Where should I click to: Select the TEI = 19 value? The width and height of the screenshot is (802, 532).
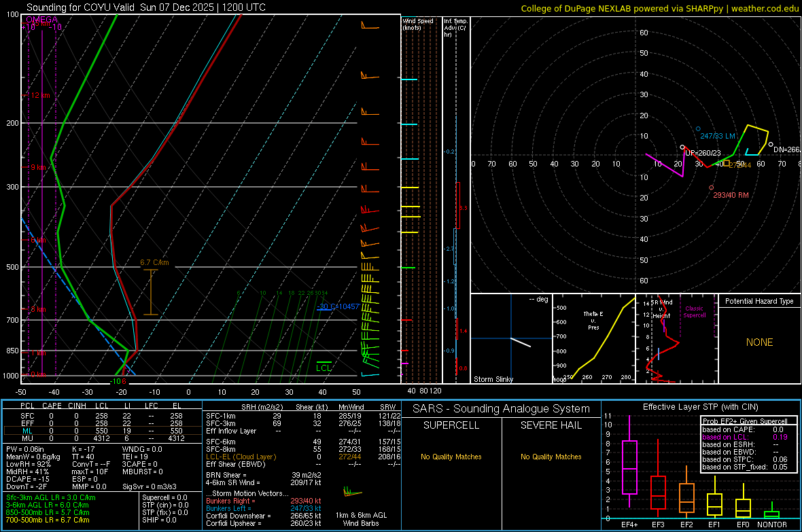pyautogui.click(x=135, y=457)
